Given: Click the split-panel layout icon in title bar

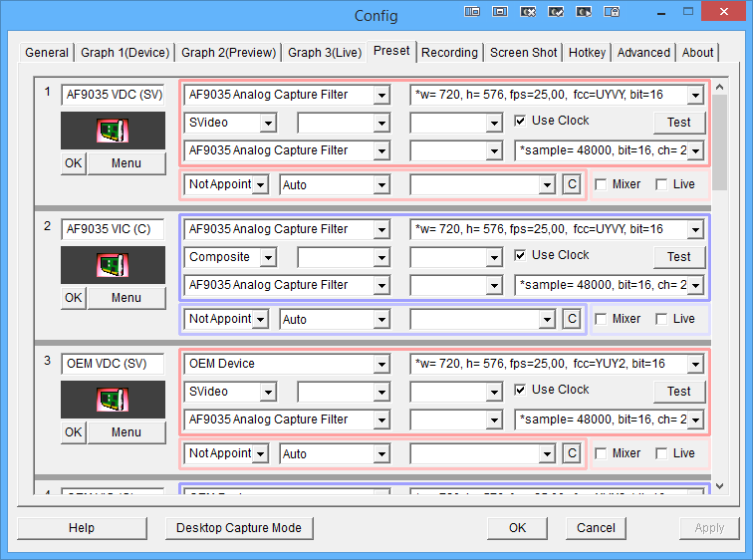Looking at the screenshot, I should pos(472,12).
